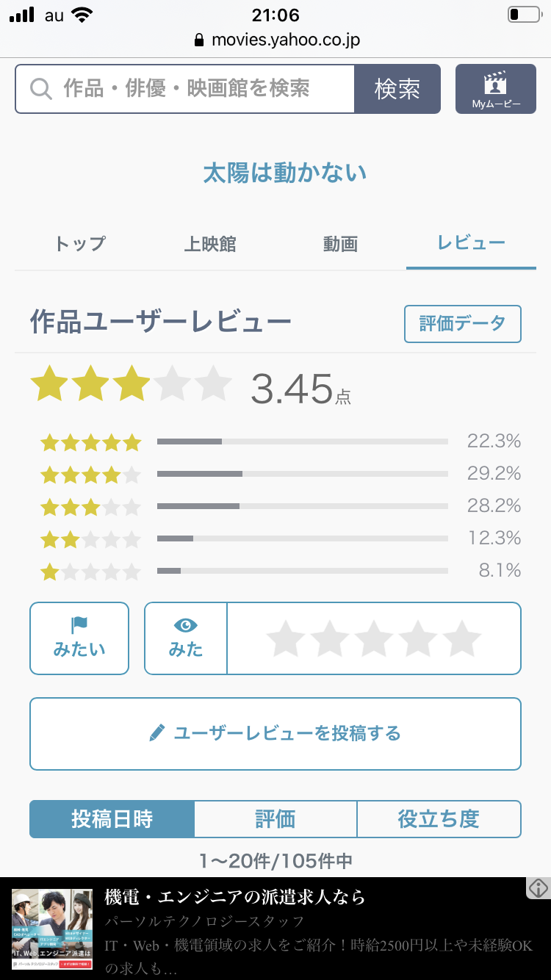This screenshot has height=980, width=551.
Task: Sort reviews by 投稿日時
Action: click(x=112, y=819)
